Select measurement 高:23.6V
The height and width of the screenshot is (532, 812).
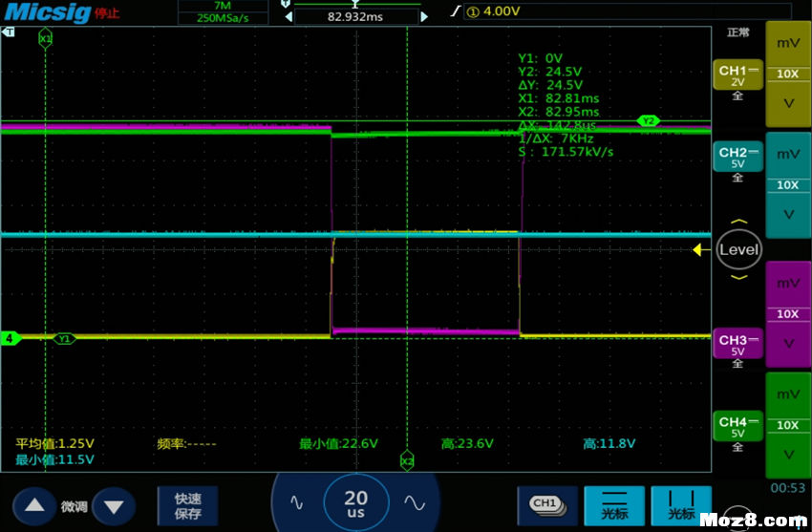[467, 443]
